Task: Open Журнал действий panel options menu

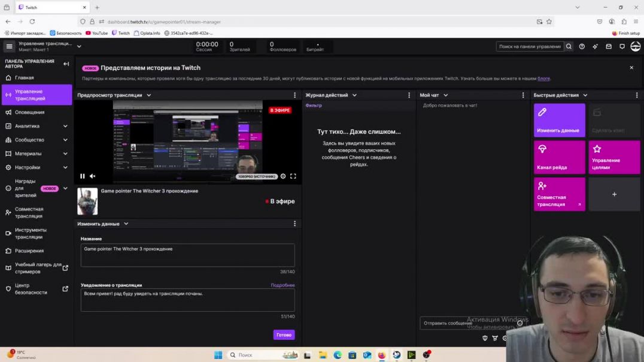Action: point(409,95)
